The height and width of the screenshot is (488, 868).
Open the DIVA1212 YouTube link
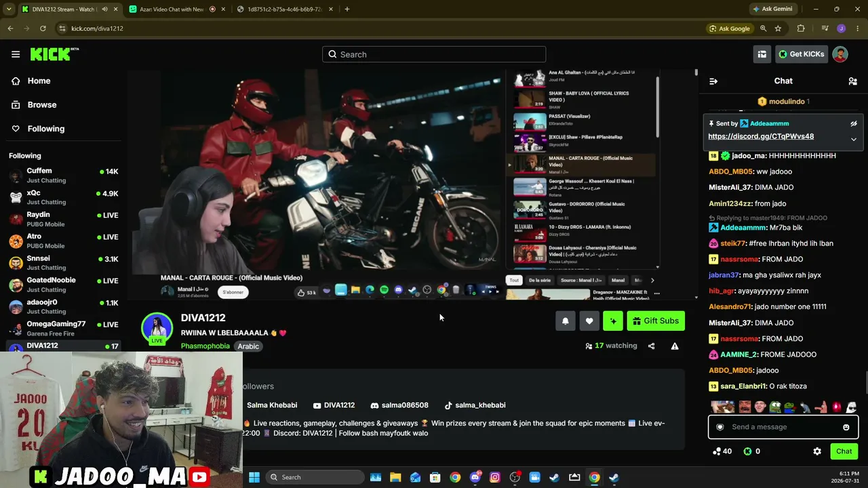click(334, 405)
